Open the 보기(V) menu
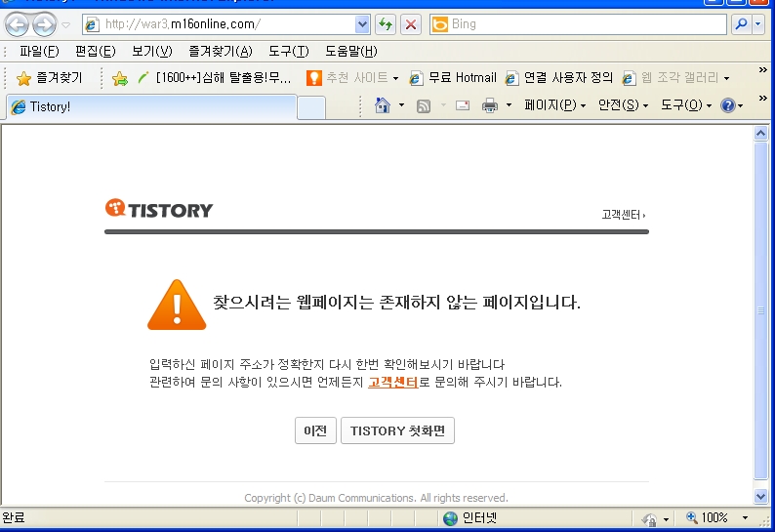775x532 pixels. tap(151, 51)
